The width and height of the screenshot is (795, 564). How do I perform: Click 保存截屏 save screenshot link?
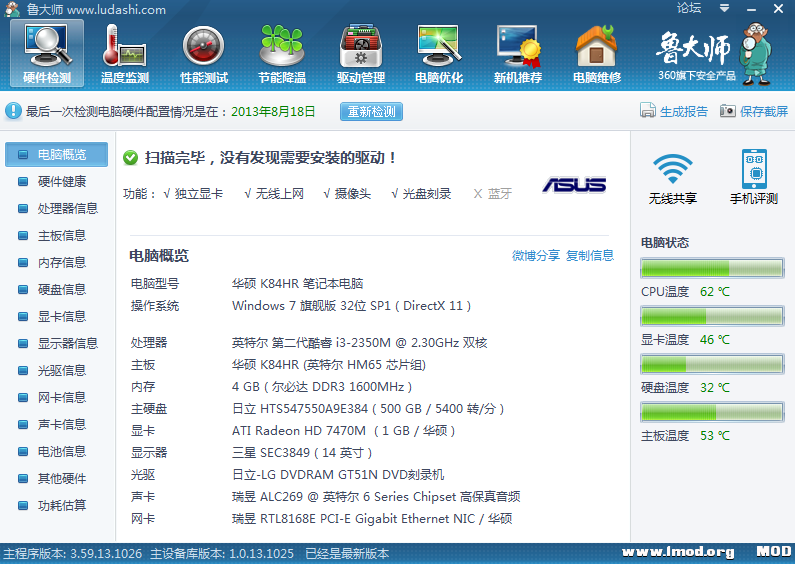click(764, 111)
